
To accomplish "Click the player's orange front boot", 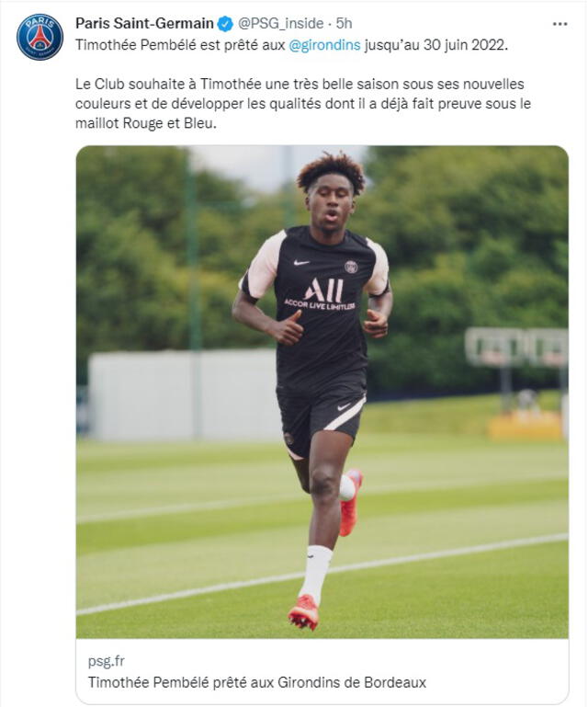I will click(304, 612).
